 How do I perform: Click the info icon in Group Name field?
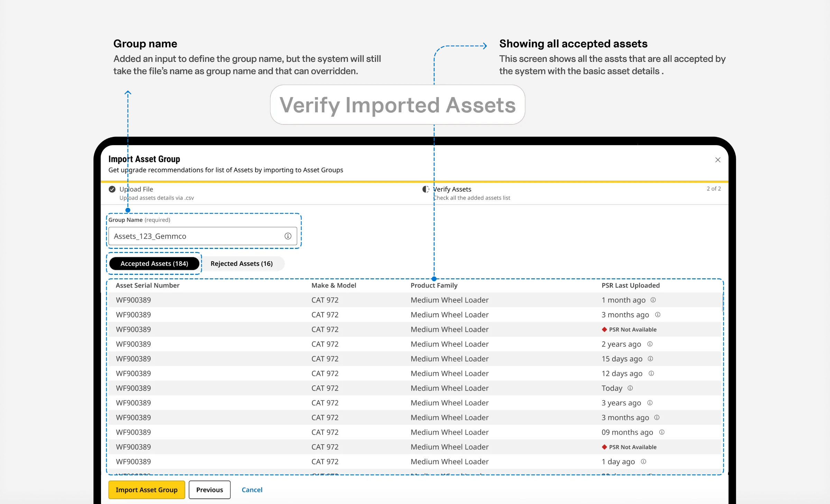(288, 236)
